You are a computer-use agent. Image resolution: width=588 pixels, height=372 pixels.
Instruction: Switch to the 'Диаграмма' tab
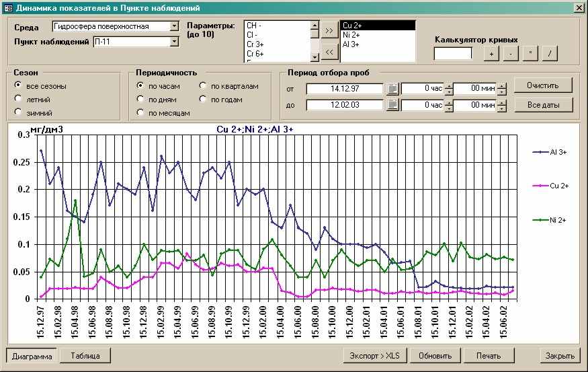[32, 357]
